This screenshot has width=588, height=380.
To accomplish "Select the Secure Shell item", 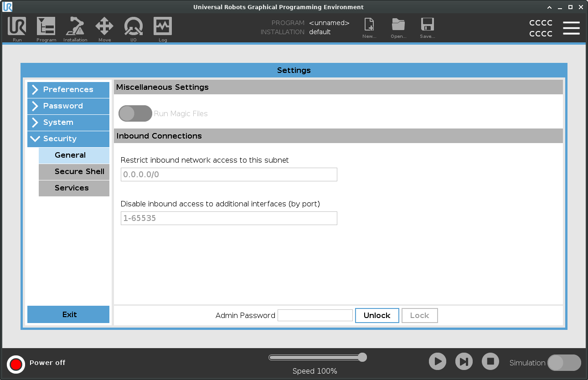I will pos(74,172).
